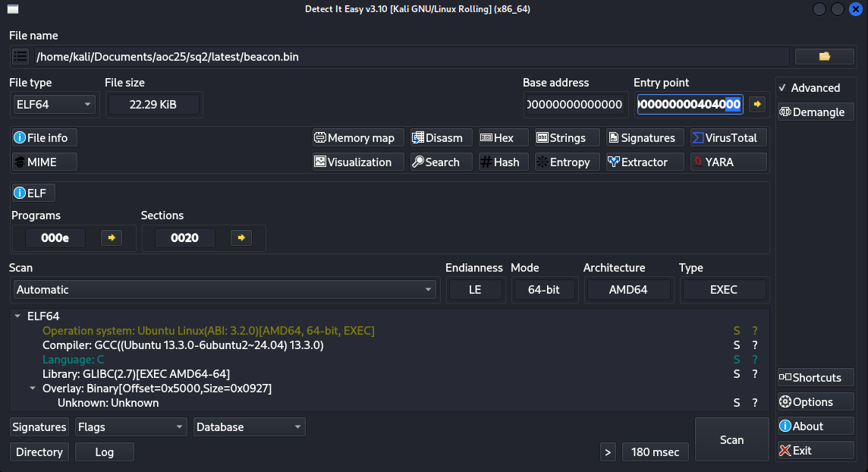
Task: Open the File type ELF64 dropdown
Action: point(53,105)
